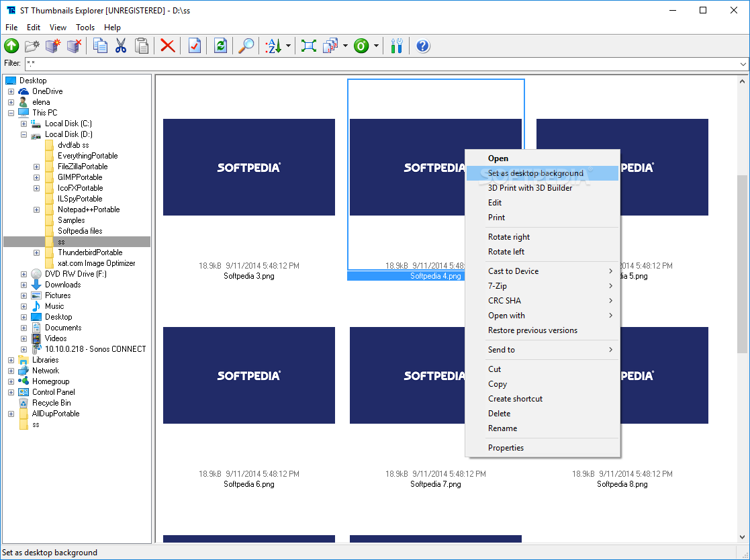
Task: Click the red X Delete icon
Action: (x=167, y=46)
